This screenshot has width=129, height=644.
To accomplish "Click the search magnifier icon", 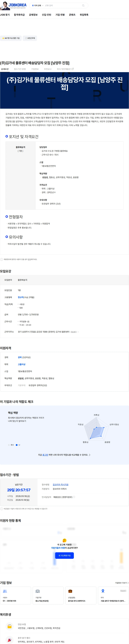I will point(83,6).
